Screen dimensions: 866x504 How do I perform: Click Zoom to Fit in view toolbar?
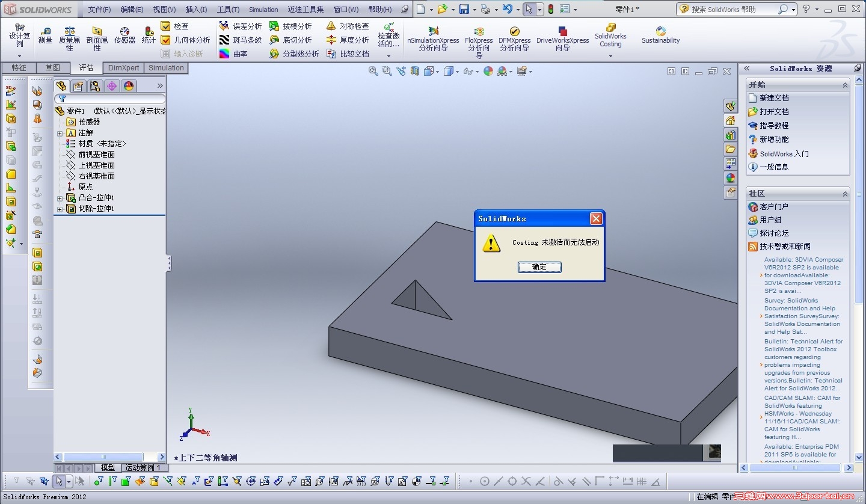click(x=373, y=71)
